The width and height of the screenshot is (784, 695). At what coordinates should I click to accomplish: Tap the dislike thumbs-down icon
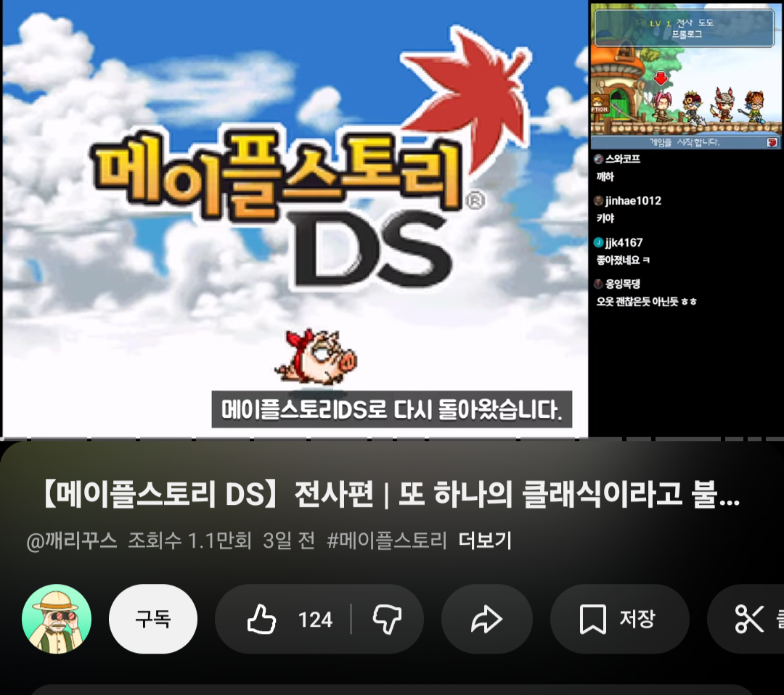[x=387, y=620]
